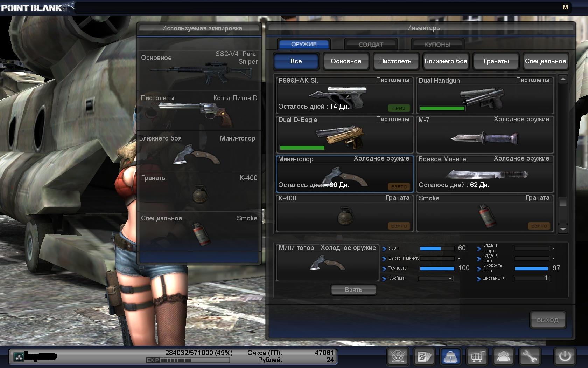Screen dimensions: 588x368
Task: Open the shop cart icon
Action: pos(477,357)
